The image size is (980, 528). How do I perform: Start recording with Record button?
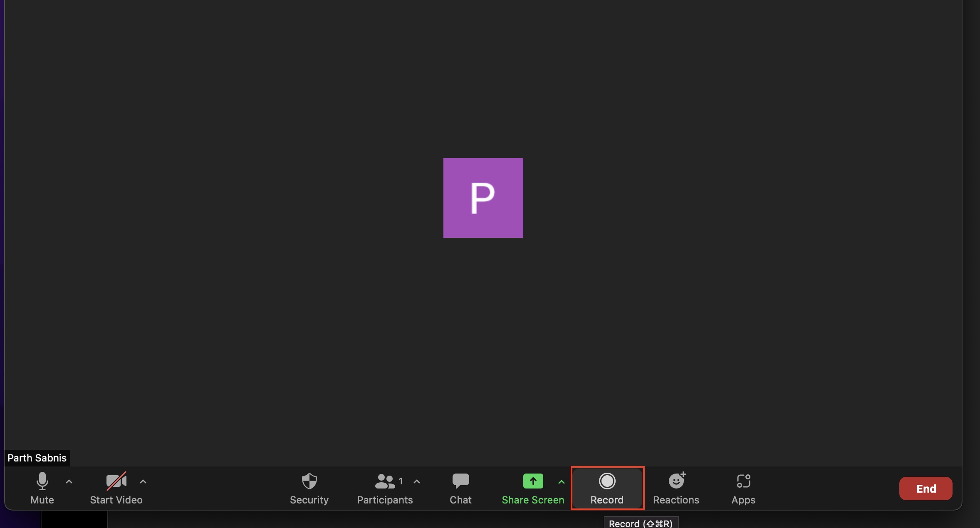tap(607, 488)
